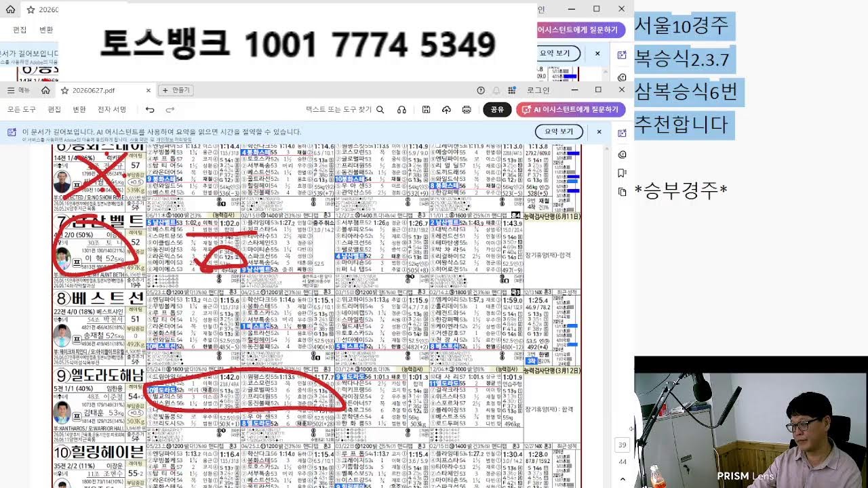Click horse name 10 힐링헤이븐
Screen dimensions: 868x488
point(100,452)
